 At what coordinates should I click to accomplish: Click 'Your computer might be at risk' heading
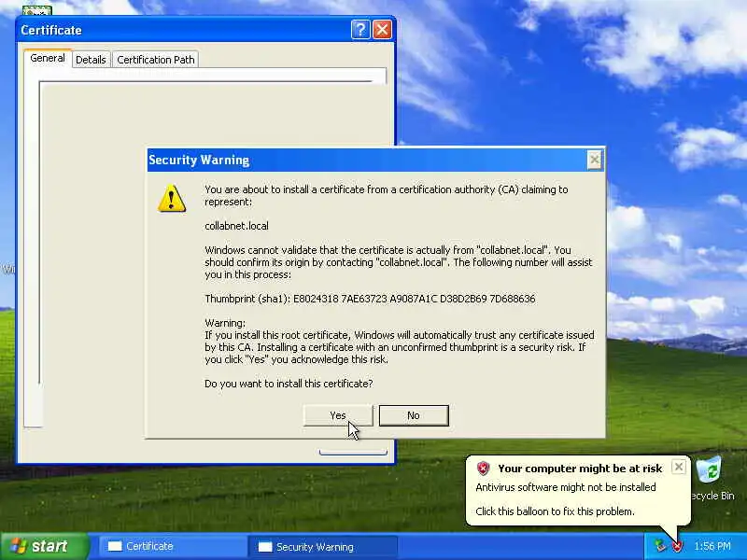pos(580,469)
